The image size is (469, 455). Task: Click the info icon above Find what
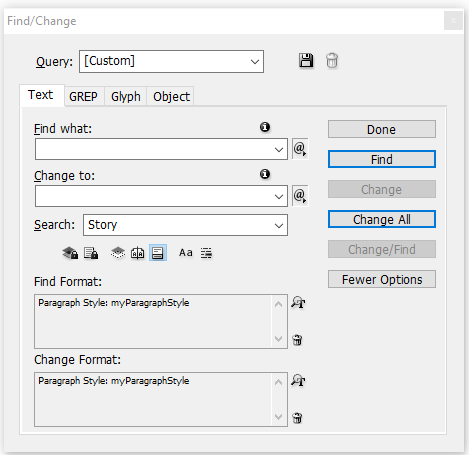tap(265, 127)
